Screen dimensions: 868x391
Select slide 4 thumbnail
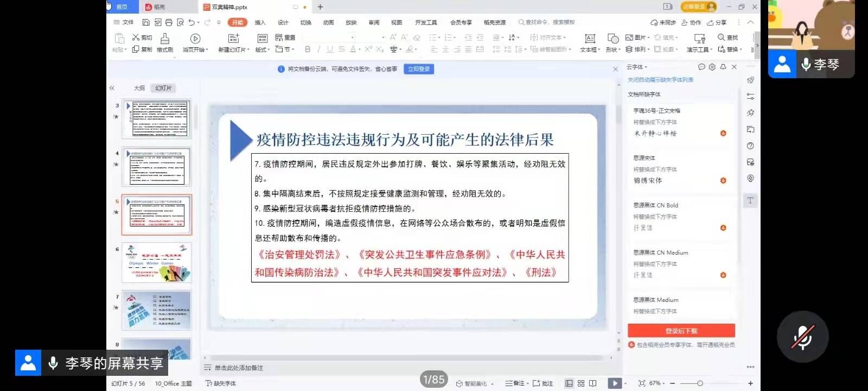[x=156, y=167]
